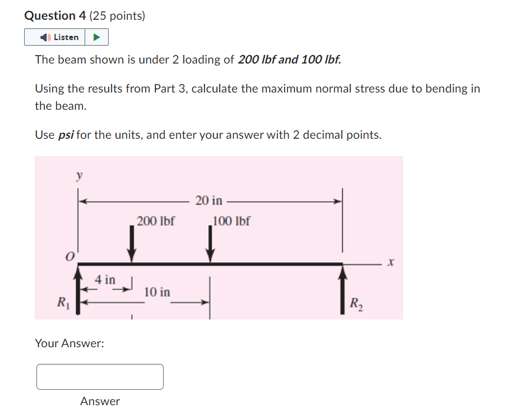Screen dimensions: 531x420
Task: Click the Your Answer text label
Action: [62, 344]
